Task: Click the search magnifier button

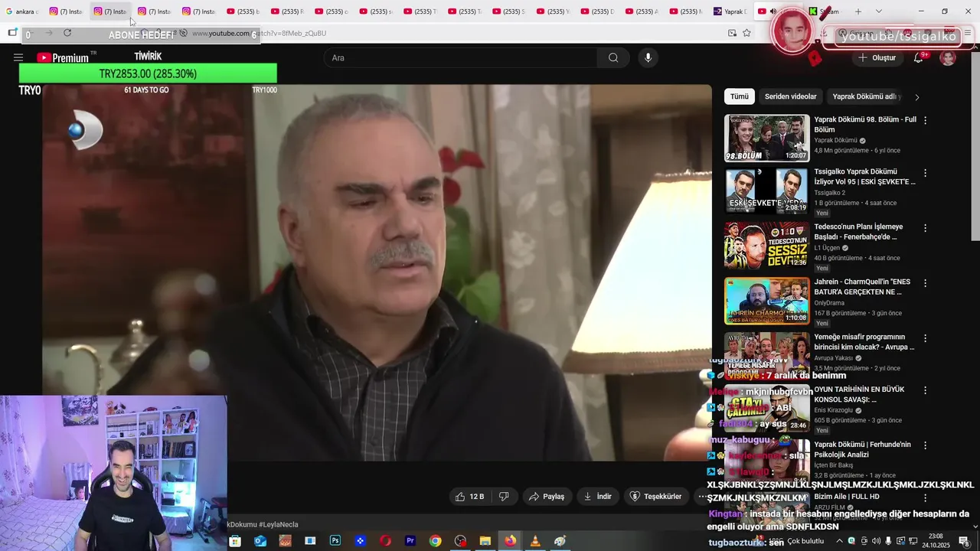Action: [613, 57]
